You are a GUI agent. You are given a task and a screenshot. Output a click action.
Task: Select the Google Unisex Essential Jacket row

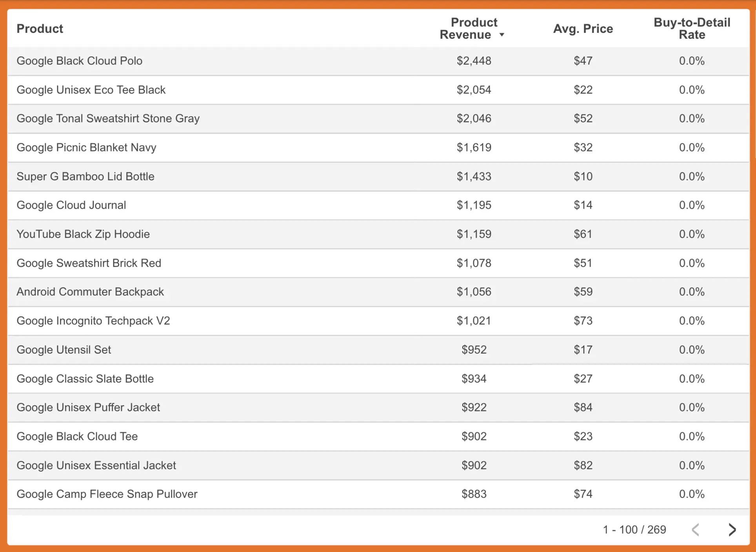378,465
